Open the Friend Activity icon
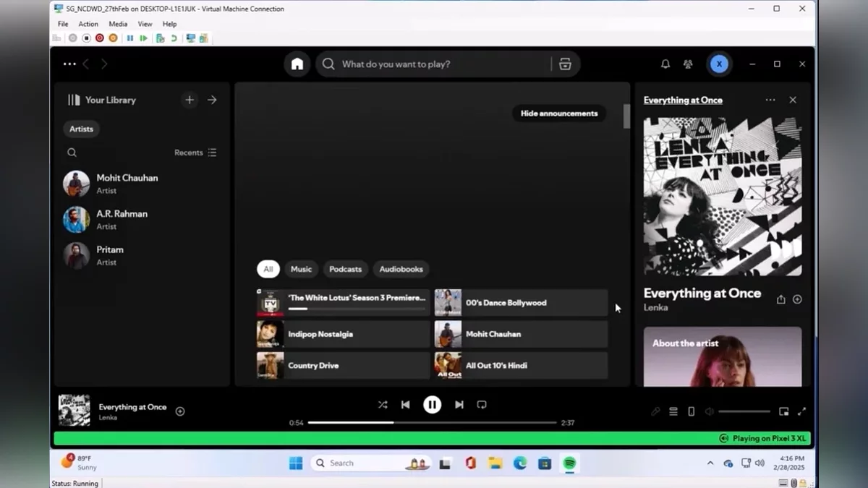Image resolution: width=868 pixels, height=488 pixels. 688,64
